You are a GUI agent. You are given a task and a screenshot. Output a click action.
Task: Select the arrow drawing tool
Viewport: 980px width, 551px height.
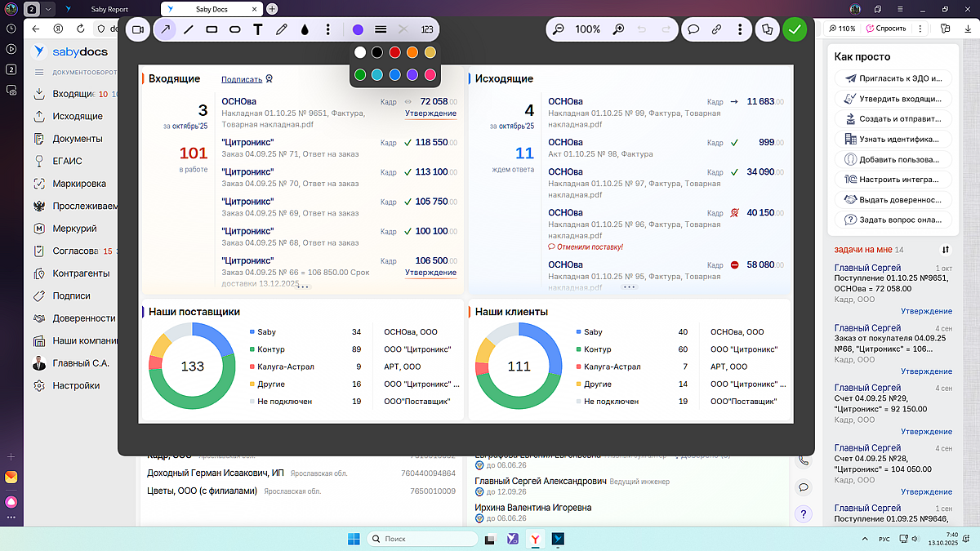point(166,29)
